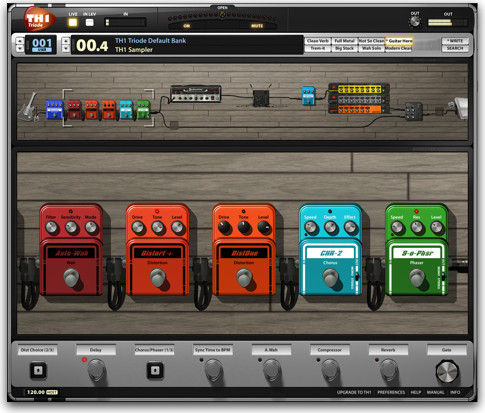
Task: Click the bank number 001 display
Action: (42, 45)
